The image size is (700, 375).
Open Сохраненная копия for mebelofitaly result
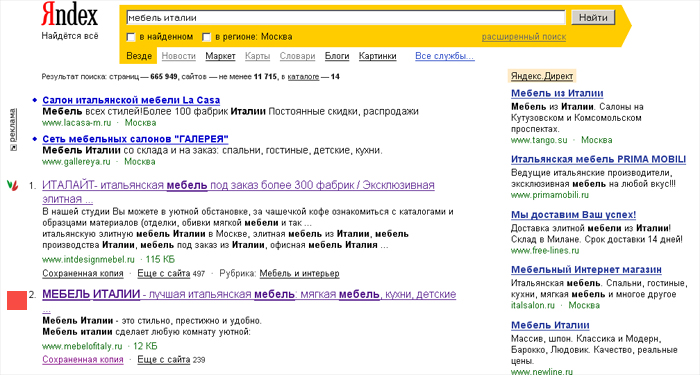click(x=83, y=359)
